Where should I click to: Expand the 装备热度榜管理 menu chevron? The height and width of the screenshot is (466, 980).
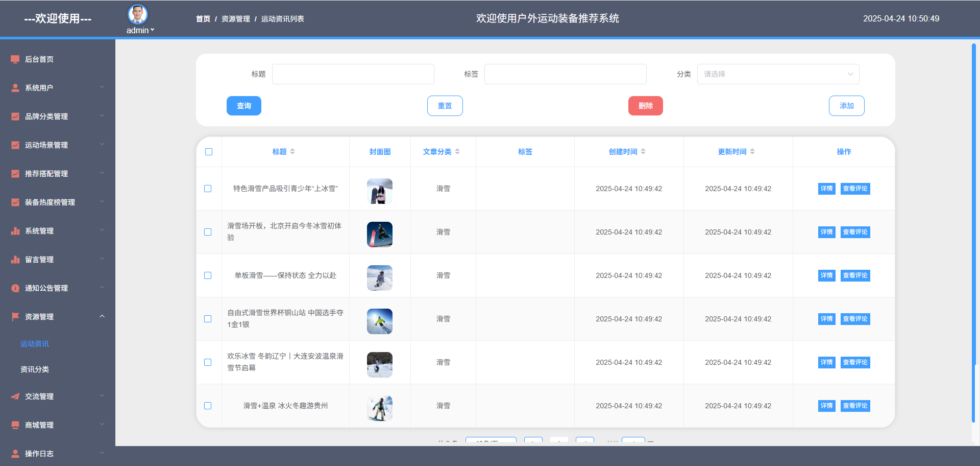[x=102, y=202]
